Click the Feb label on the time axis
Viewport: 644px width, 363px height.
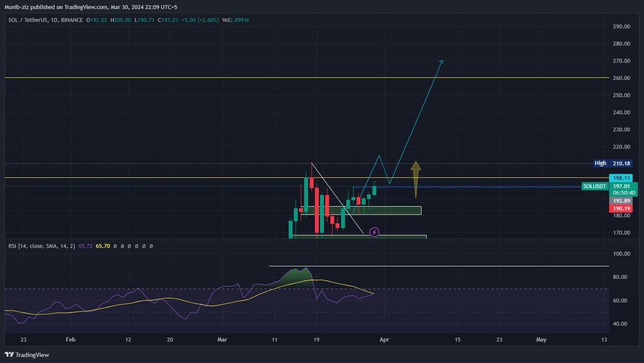70,339
